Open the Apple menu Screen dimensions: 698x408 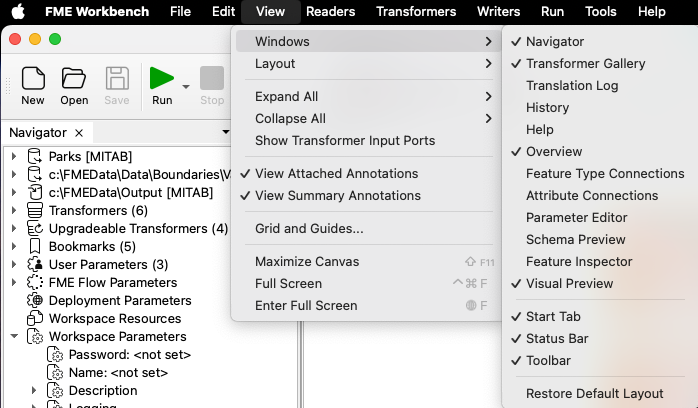[18, 12]
